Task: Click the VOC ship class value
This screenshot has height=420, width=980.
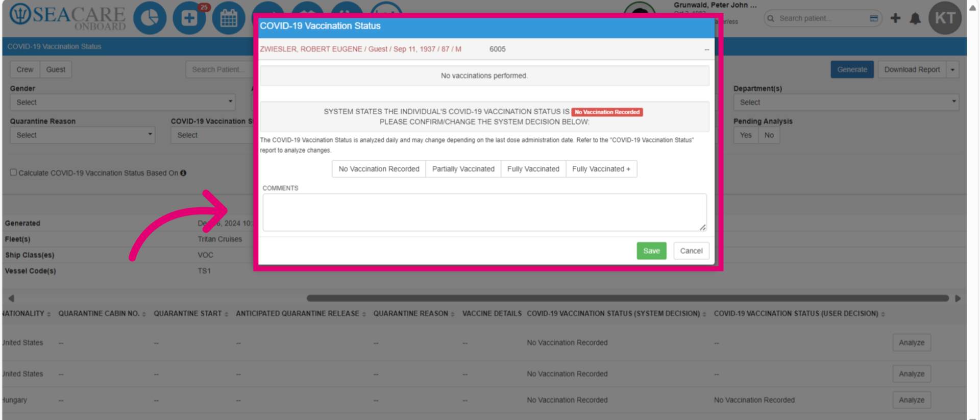Action: click(x=206, y=255)
